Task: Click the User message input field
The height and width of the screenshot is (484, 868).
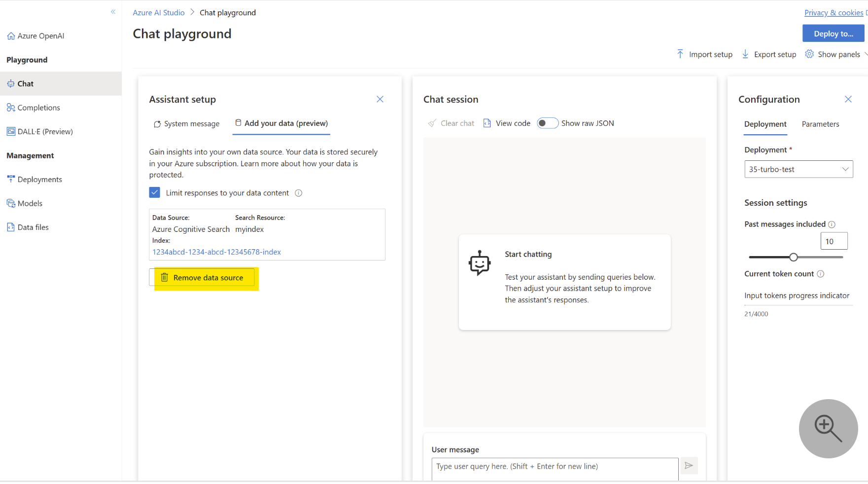Action: tap(555, 469)
